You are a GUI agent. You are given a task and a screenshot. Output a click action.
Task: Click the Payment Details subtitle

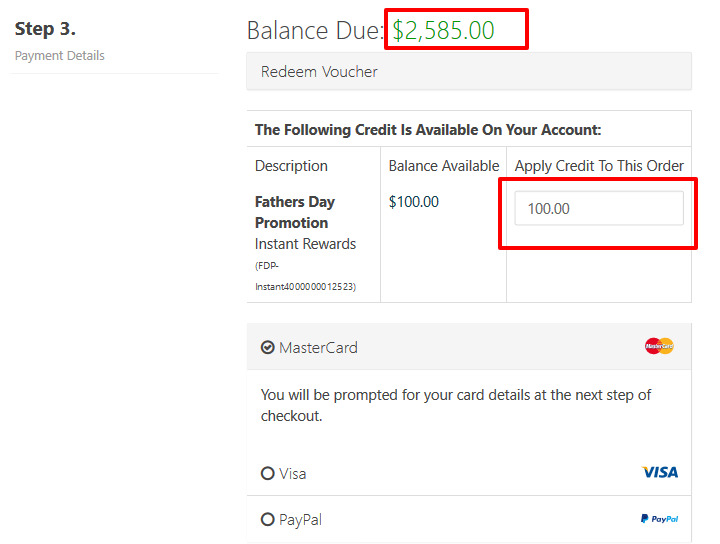point(60,56)
